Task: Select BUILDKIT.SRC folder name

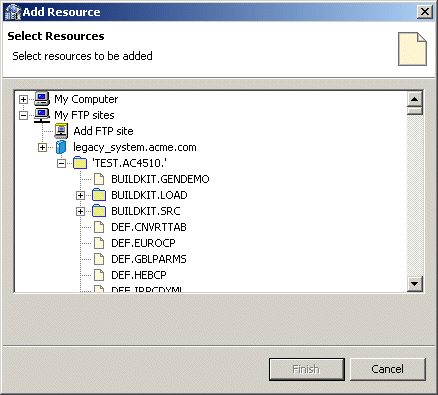Action: point(146,211)
